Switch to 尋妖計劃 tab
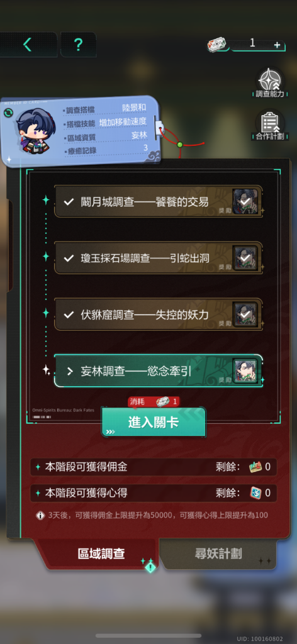 [218, 553]
